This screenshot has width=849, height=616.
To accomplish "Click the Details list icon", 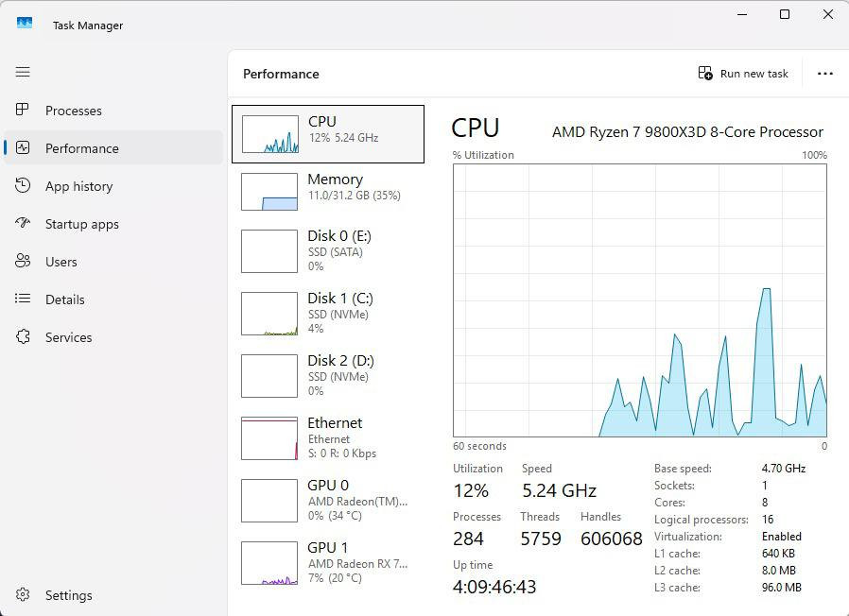I will pos(24,299).
